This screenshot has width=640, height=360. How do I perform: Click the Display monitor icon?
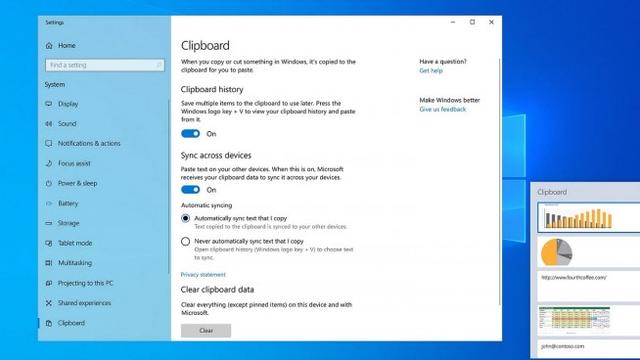coord(49,104)
